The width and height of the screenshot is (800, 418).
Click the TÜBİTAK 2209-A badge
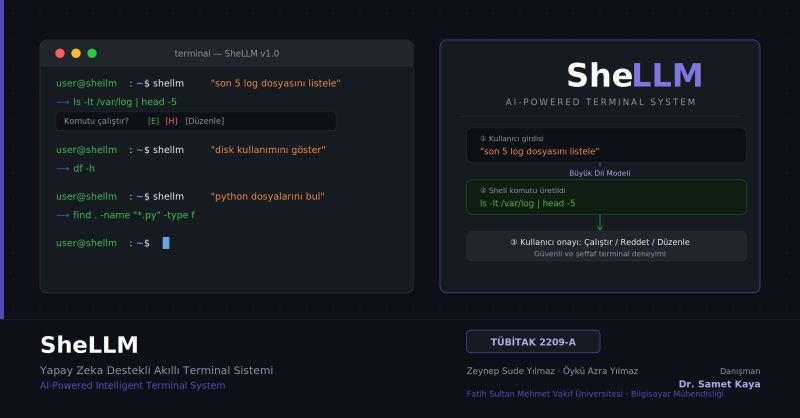point(533,342)
